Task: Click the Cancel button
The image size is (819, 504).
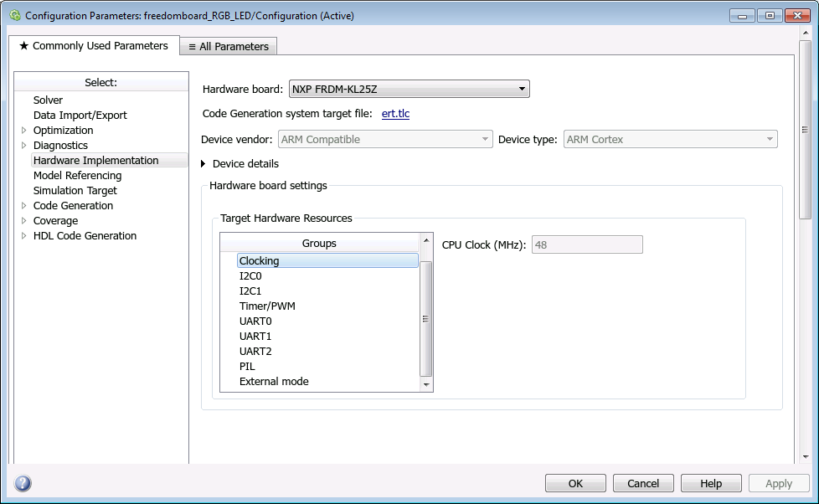Action: click(643, 483)
